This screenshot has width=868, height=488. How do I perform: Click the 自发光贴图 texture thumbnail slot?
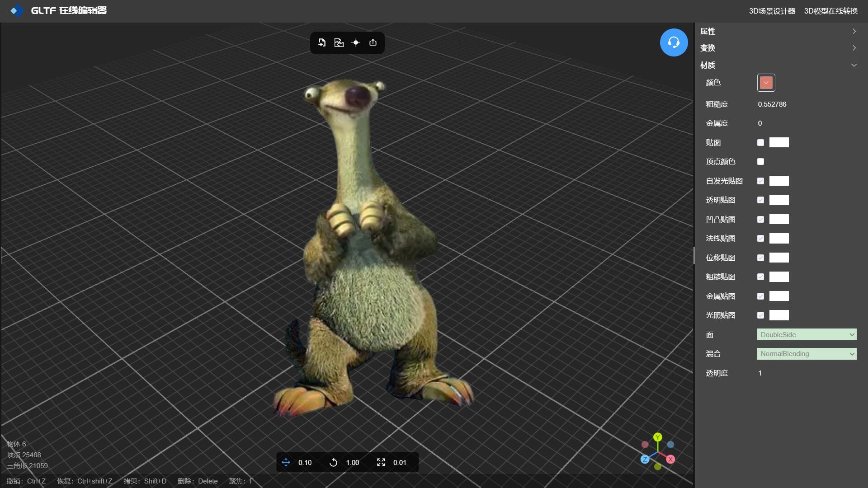click(779, 181)
